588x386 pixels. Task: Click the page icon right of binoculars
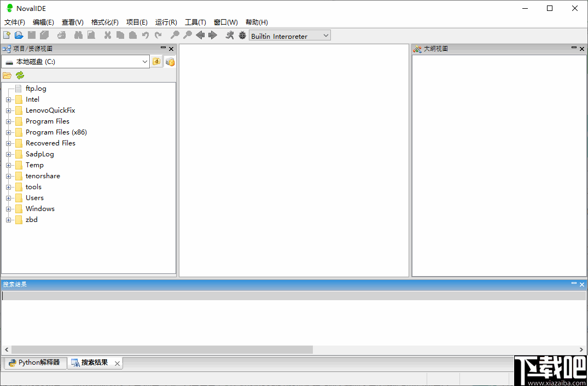pos(91,35)
